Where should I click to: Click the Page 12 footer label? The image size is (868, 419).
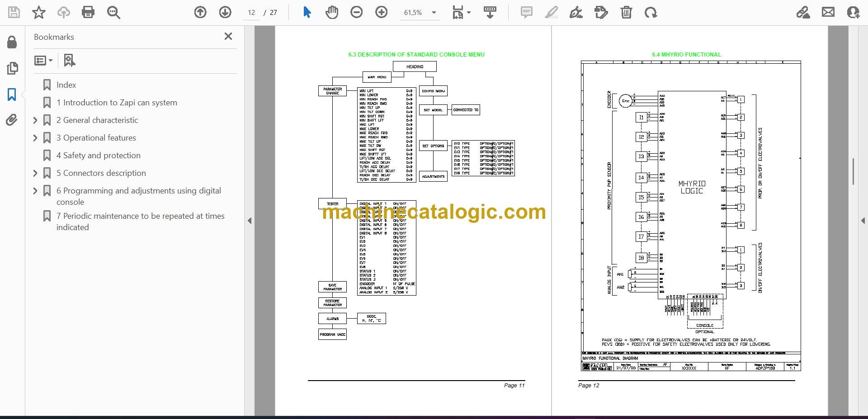[x=589, y=386]
